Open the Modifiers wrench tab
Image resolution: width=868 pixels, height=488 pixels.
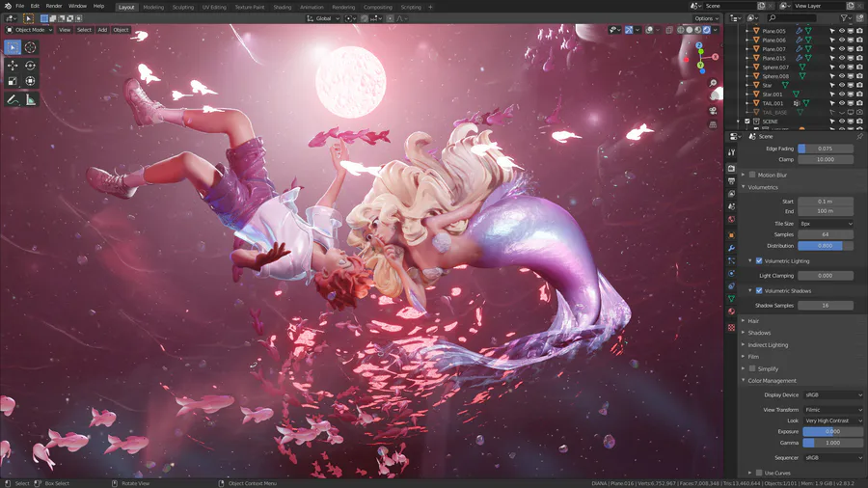point(731,248)
